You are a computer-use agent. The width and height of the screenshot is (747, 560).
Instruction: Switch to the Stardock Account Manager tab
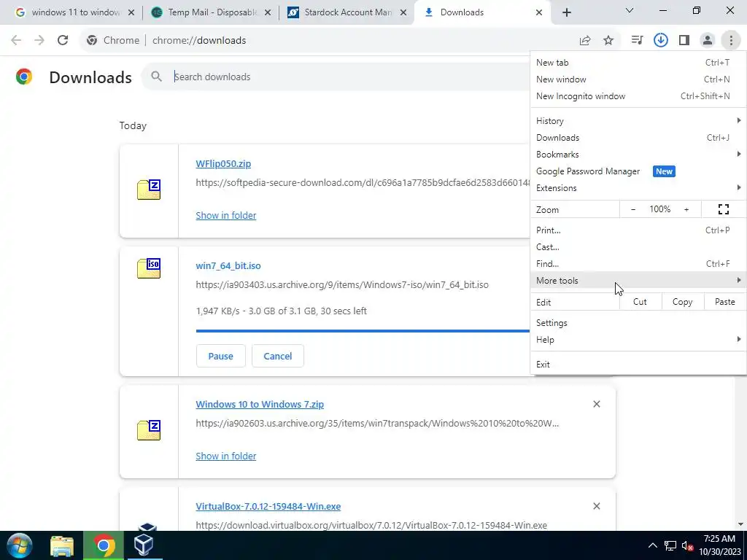(348, 12)
